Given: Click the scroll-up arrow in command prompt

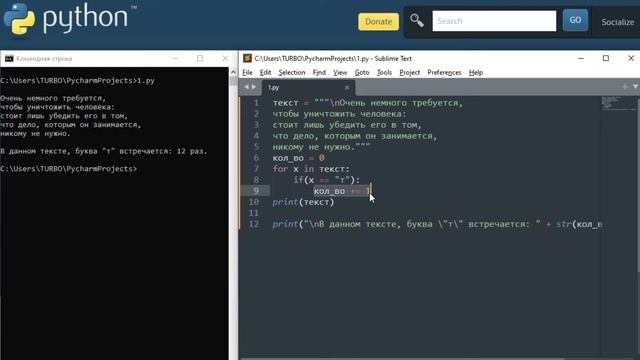Looking at the screenshot, I should coord(233,72).
